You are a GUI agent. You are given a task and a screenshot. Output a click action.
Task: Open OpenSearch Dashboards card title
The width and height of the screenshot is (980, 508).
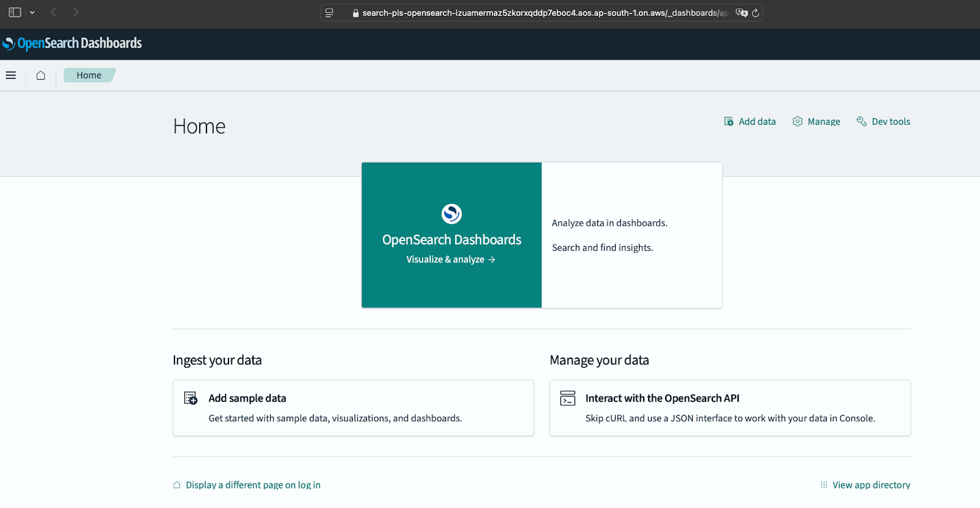[x=451, y=240]
